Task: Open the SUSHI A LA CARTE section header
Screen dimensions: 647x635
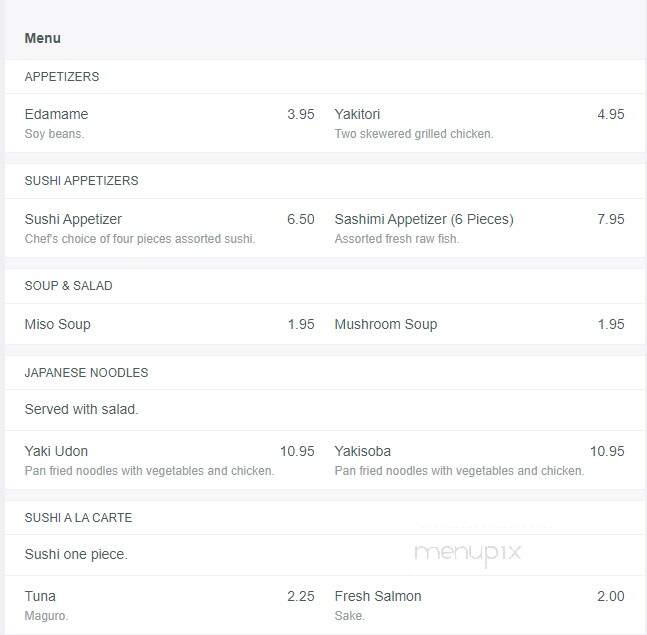Action: tap(78, 517)
